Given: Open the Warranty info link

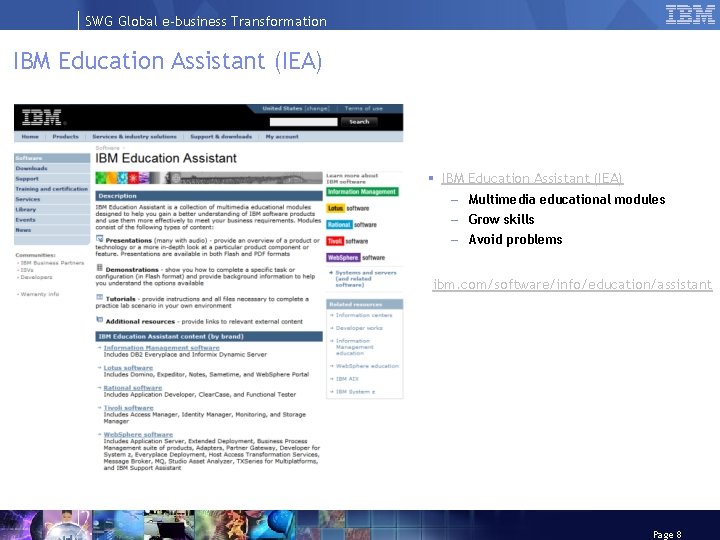Looking at the screenshot, I should click(x=40, y=294).
